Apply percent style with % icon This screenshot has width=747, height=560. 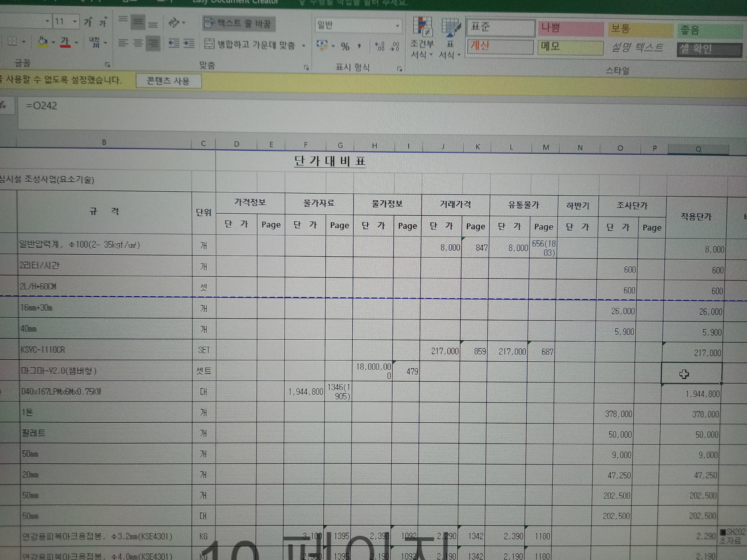click(x=345, y=46)
